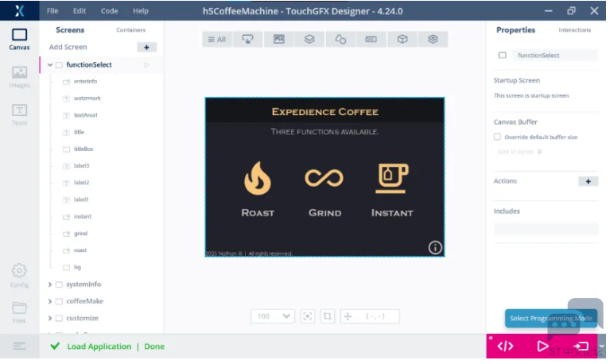The width and height of the screenshot is (610, 364).
Task: Click the info icon on canvas
Action: pyautogui.click(x=435, y=247)
